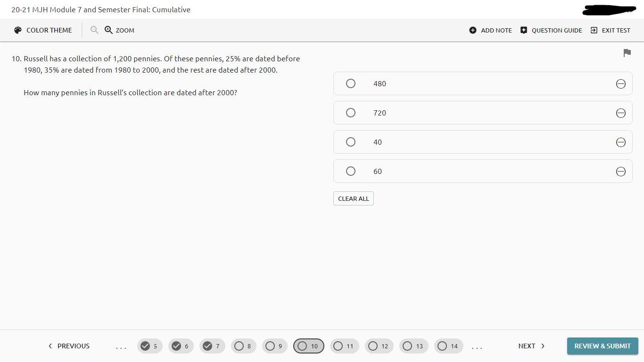
Task: Eliminate answer 720 using its strikeout icon
Action: [620, 113]
